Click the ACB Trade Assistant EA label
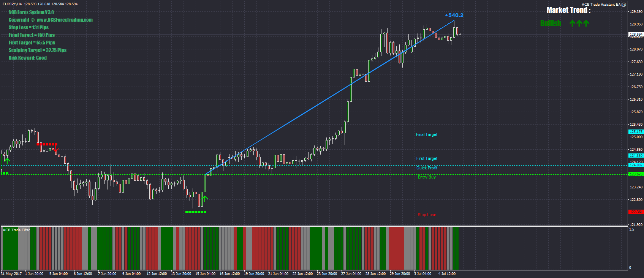Viewport: 644px width, 278px height. [x=601, y=5]
